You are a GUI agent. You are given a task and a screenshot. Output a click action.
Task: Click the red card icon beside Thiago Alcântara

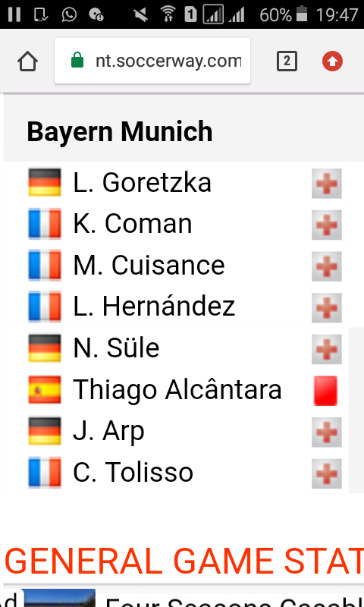tap(326, 391)
